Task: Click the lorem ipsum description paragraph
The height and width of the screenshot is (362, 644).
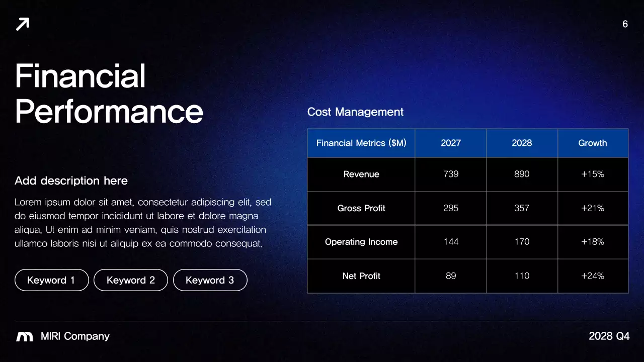Action: pyautogui.click(x=143, y=222)
